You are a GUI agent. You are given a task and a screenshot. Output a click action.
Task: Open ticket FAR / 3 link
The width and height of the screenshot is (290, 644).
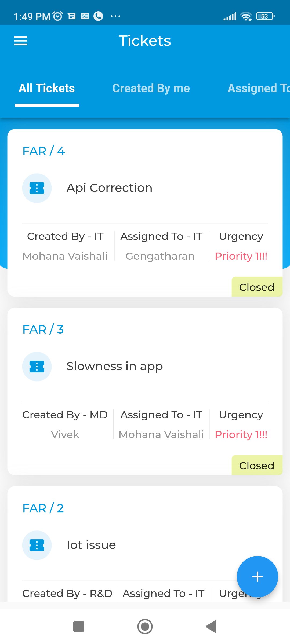pos(43,330)
